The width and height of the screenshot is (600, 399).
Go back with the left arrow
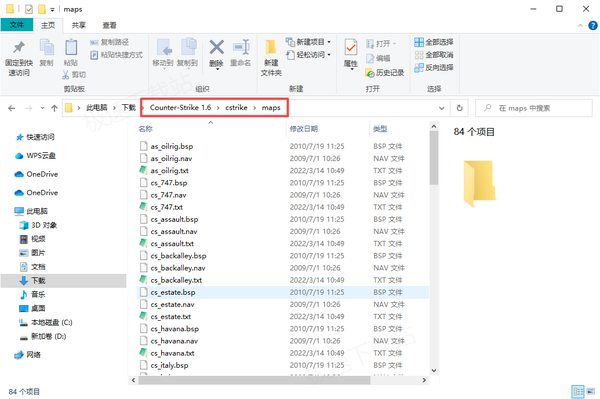coord(12,108)
